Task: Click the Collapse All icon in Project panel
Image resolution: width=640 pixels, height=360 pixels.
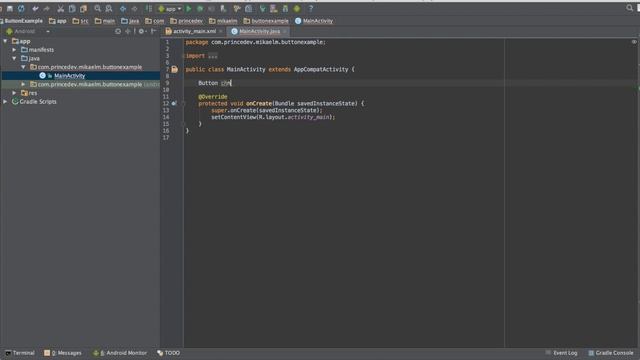Action: (128, 31)
